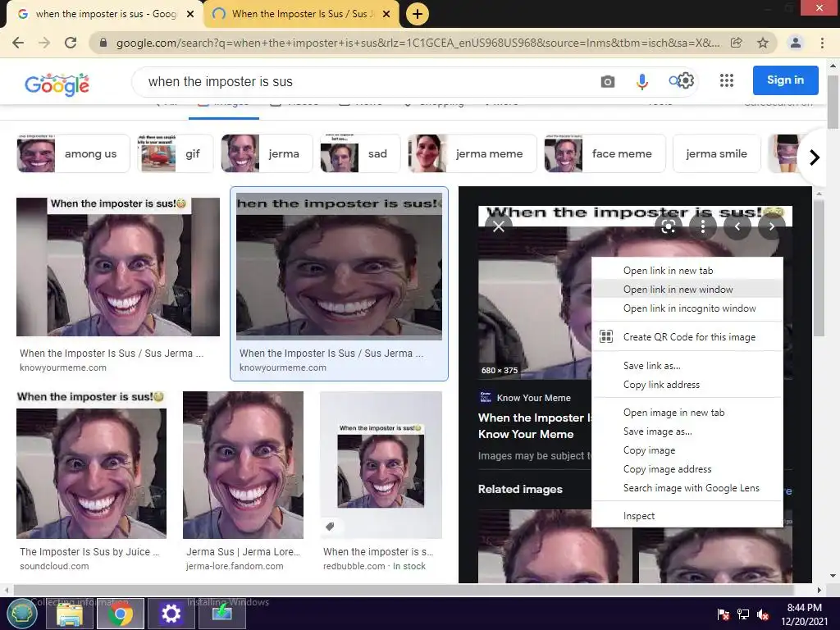Click the Google holiday logo
The width and height of the screenshot is (840, 630).
[x=57, y=84]
